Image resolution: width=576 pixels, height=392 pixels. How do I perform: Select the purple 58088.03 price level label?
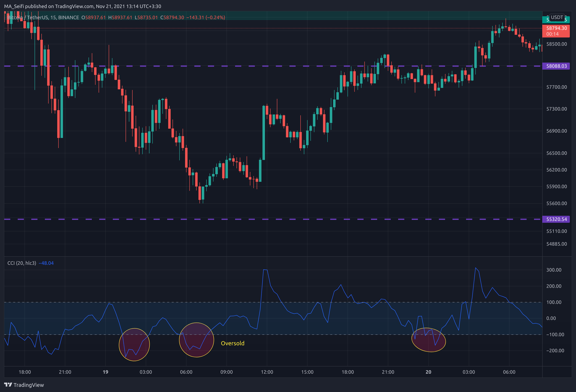click(x=556, y=66)
